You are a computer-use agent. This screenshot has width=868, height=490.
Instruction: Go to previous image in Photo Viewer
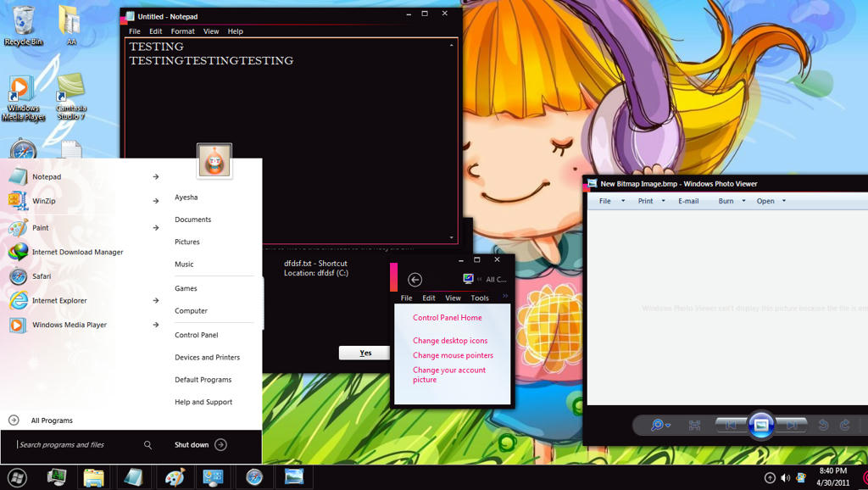pos(732,426)
